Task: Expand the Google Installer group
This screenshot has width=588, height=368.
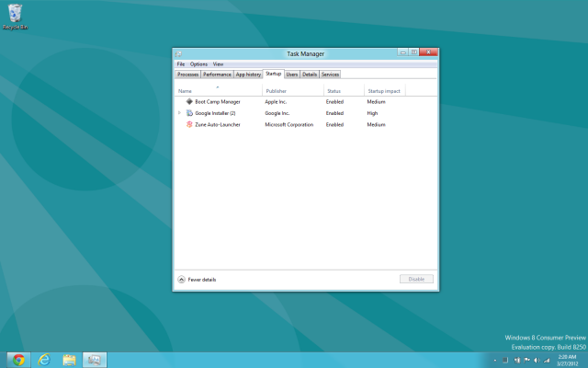Action: tap(179, 112)
